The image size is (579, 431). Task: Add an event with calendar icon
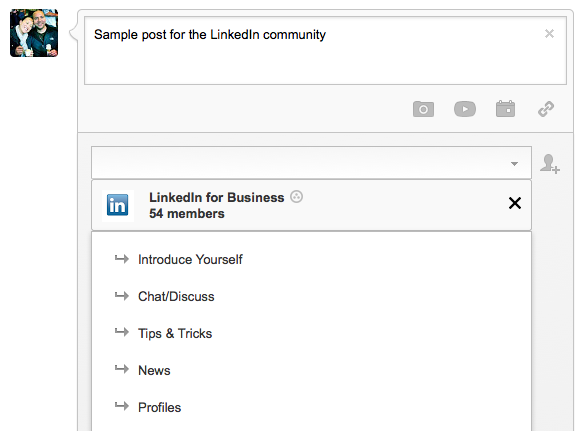coord(506,109)
